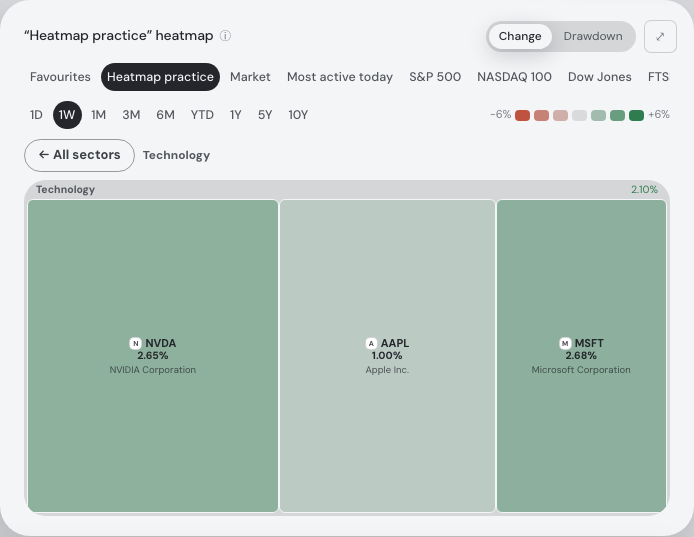
Task: Go back to All sectors
Action: pos(79,155)
